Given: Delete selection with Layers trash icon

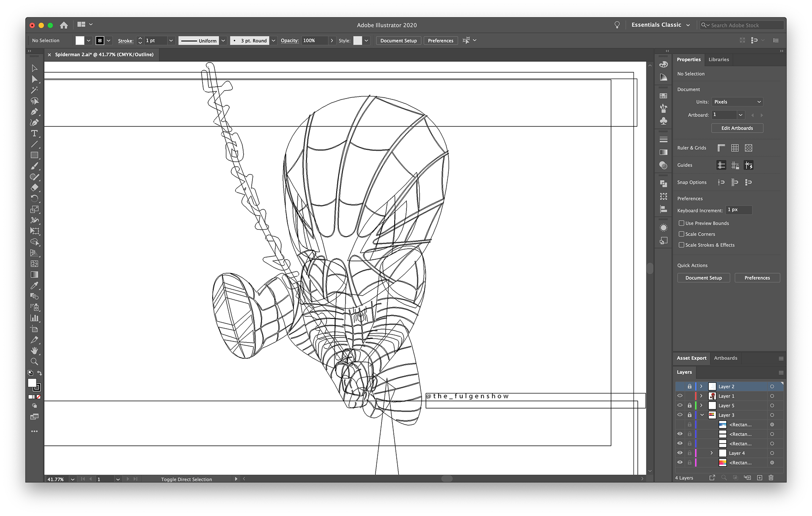Looking at the screenshot, I should [x=771, y=478].
